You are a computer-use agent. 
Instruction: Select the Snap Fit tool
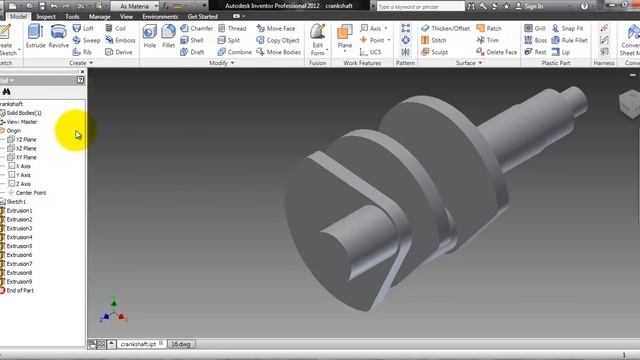tap(567, 28)
